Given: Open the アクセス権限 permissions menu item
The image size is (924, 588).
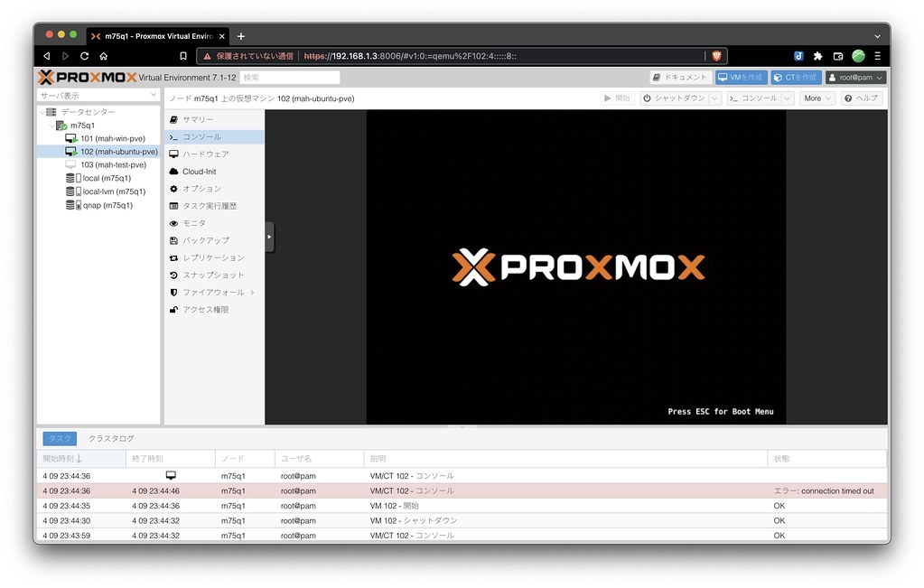Looking at the screenshot, I should [x=214, y=309].
